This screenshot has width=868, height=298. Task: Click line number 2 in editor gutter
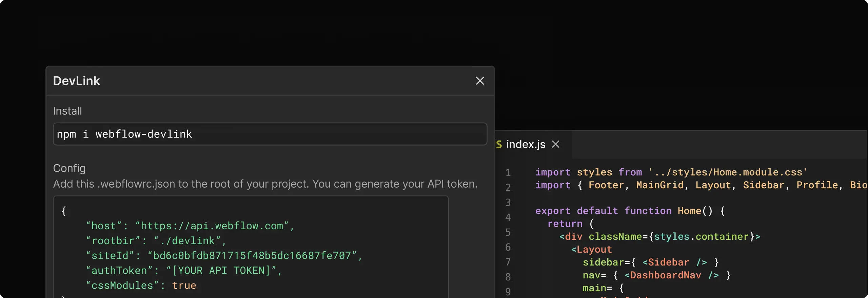508,188
